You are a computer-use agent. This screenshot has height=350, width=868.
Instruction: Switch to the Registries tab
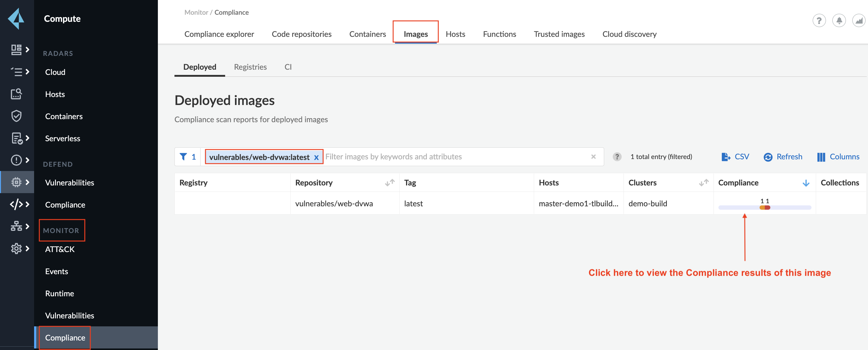click(250, 67)
